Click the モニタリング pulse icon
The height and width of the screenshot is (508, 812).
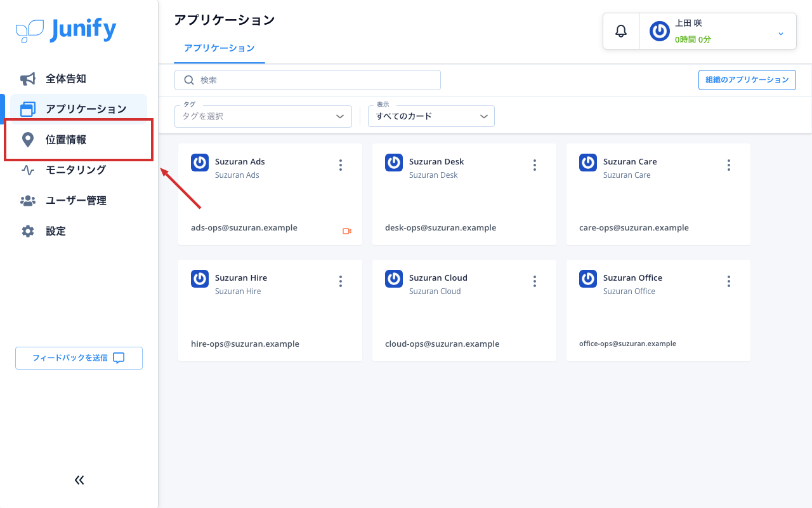click(28, 170)
